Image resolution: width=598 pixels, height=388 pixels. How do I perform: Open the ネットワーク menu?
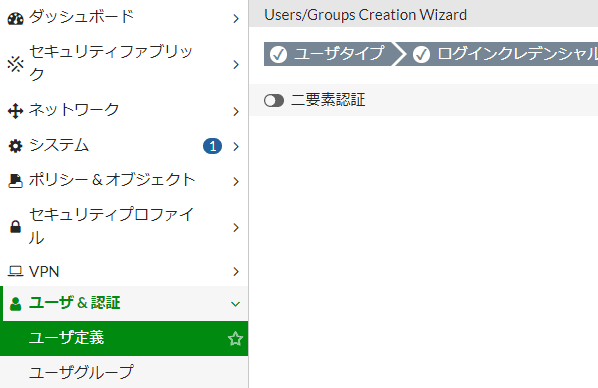tap(124, 110)
